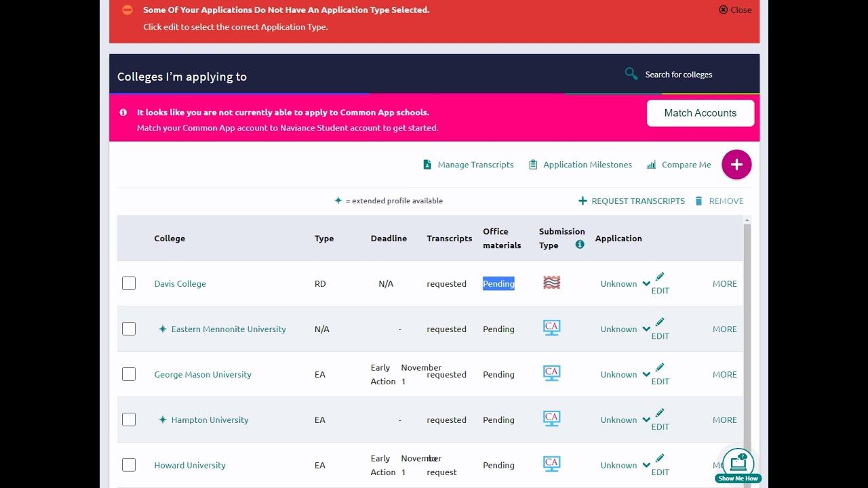Click the pink banner exclamation icon
This screenshot has width=868, height=488.
[123, 113]
